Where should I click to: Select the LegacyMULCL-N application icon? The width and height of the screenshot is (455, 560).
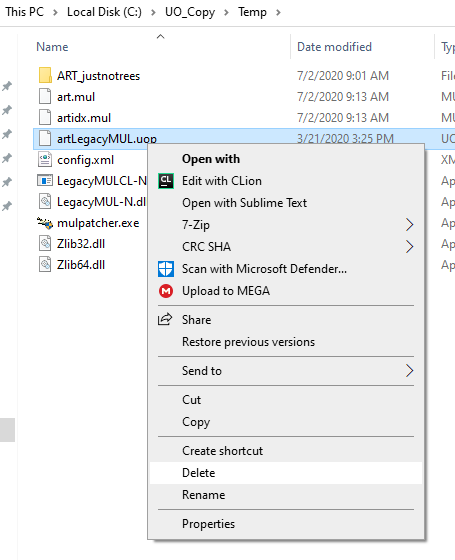(45, 181)
